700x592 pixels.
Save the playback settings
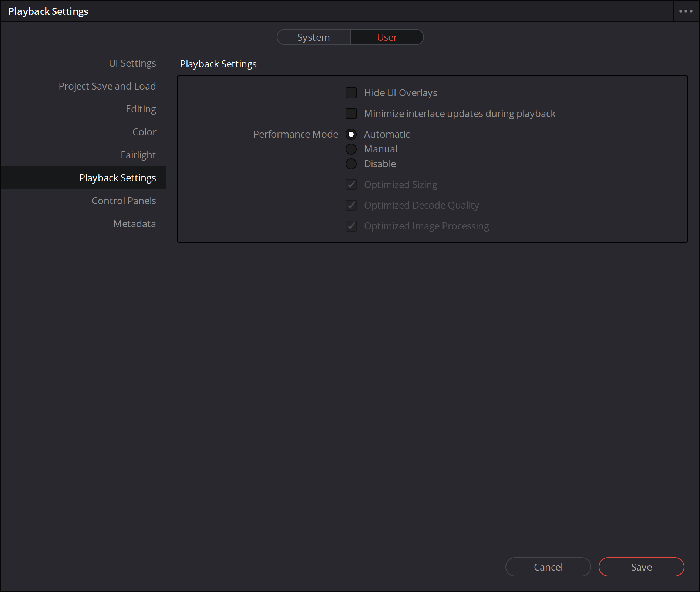(x=641, y=567)
